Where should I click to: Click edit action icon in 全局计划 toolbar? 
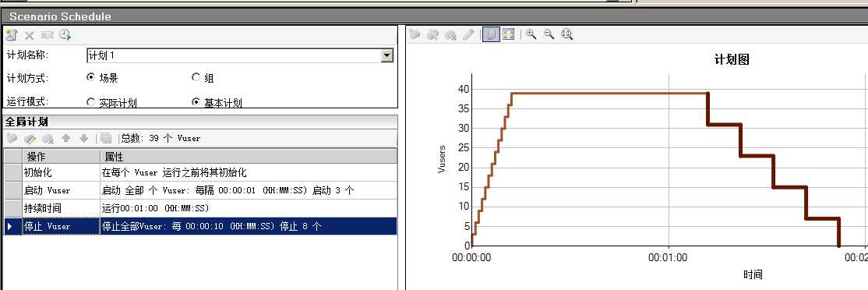click(30, 138)
